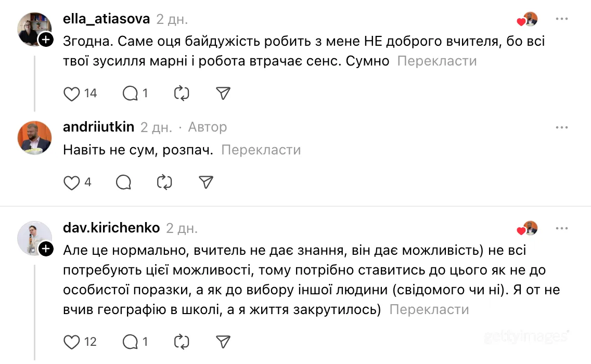591x364 pixels.
Task: Click the repost icon under dav.kirichenko's comment
Action: coord(181,342)
